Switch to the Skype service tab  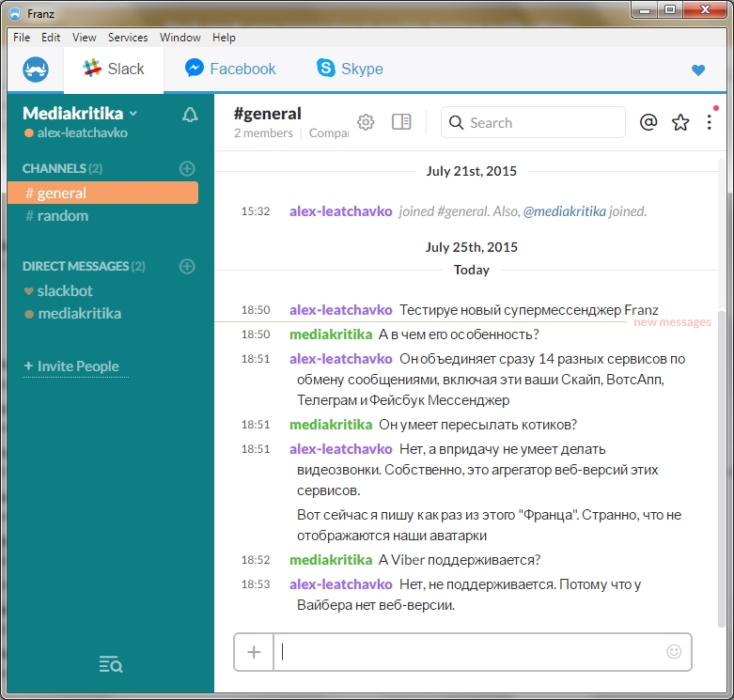coord(350,69)
